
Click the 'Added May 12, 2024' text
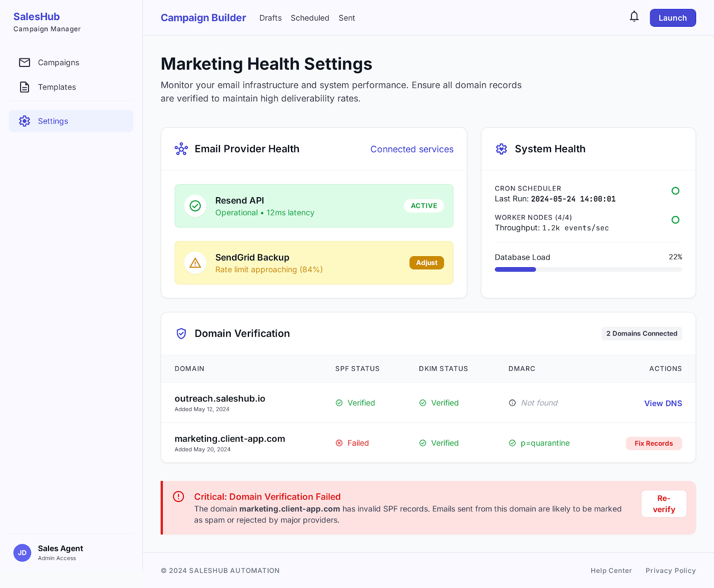(x=202, y=409)
